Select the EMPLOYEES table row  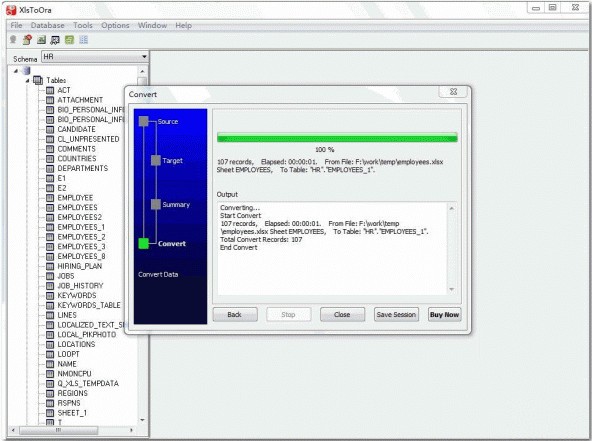click(x=77, y=207)
